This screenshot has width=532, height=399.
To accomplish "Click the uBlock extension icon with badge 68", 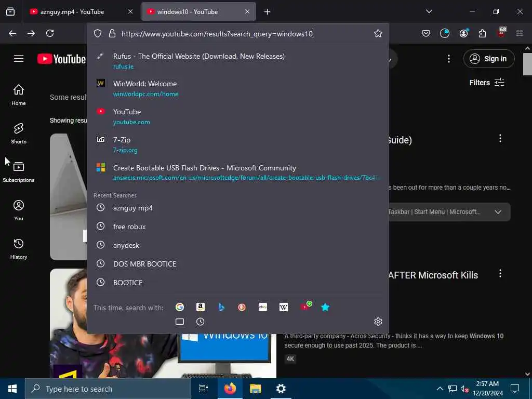I will click(501, 32).
